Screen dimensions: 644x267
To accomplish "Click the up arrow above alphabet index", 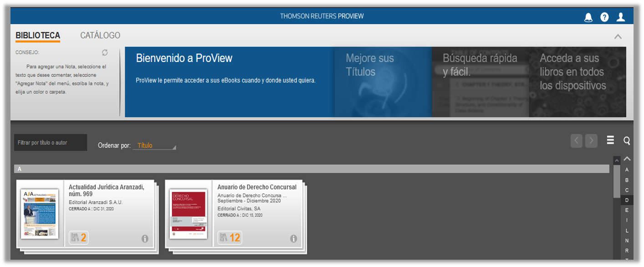I will pos(627,159).
